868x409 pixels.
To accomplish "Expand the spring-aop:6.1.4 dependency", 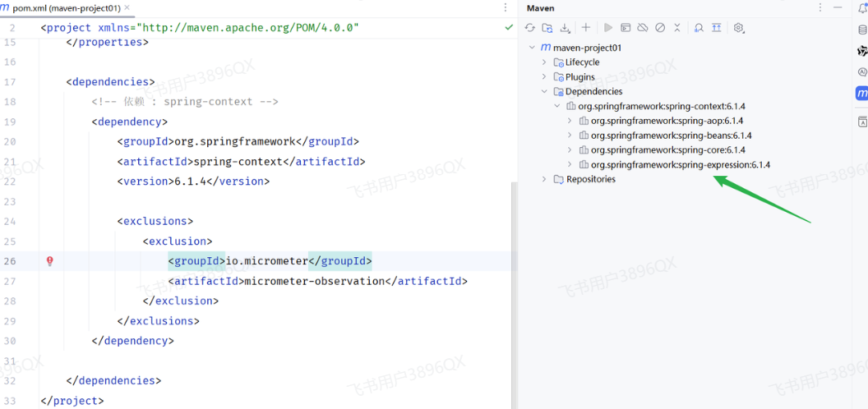I will tap(570, 121).
